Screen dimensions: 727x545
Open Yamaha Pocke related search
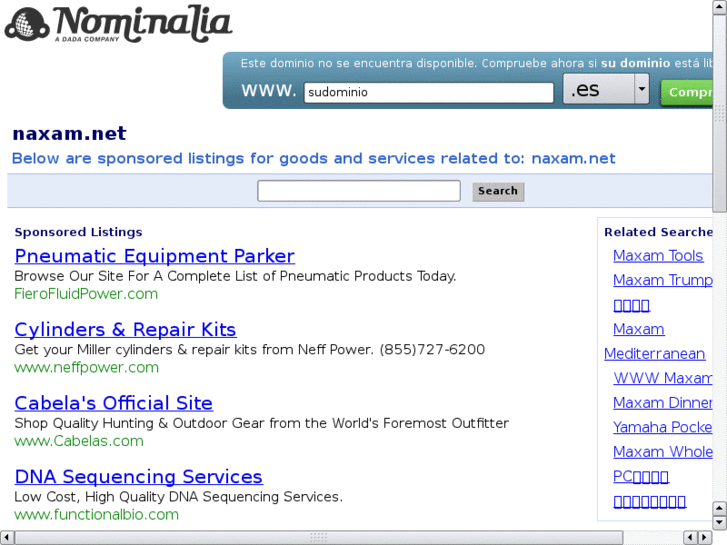663,427
